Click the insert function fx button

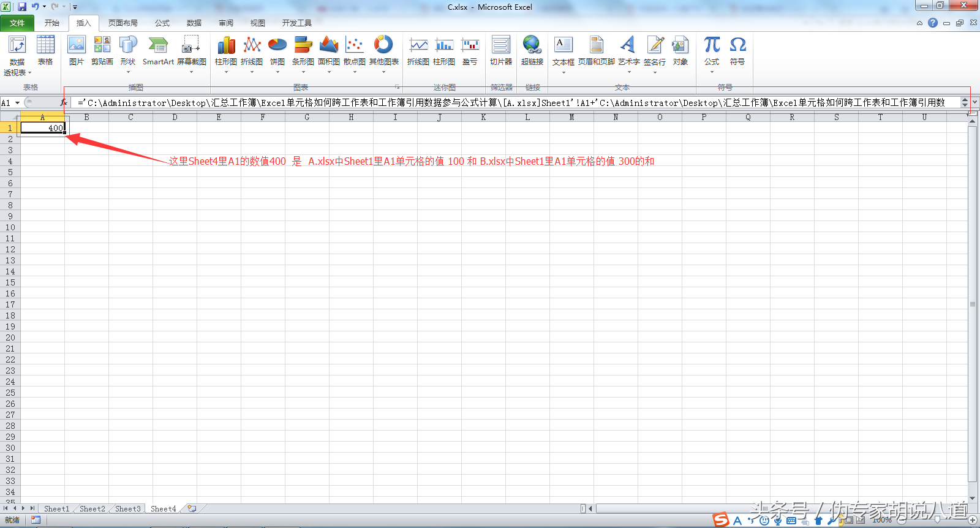tap(64, 102)
